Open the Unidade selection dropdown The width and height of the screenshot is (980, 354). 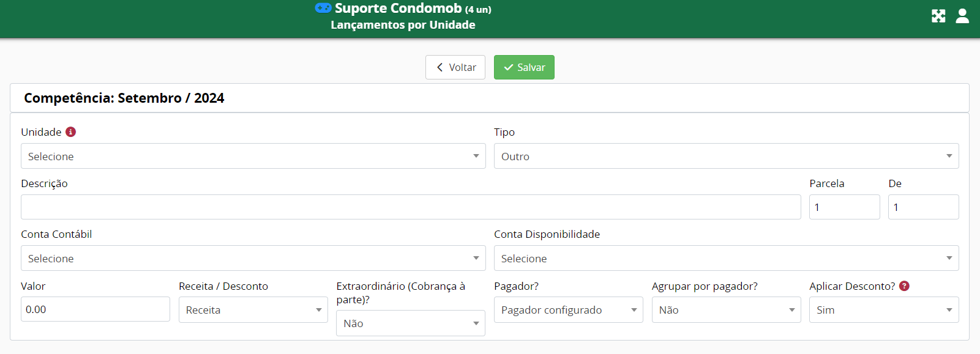pyautogui.click(x=245, y=156)
